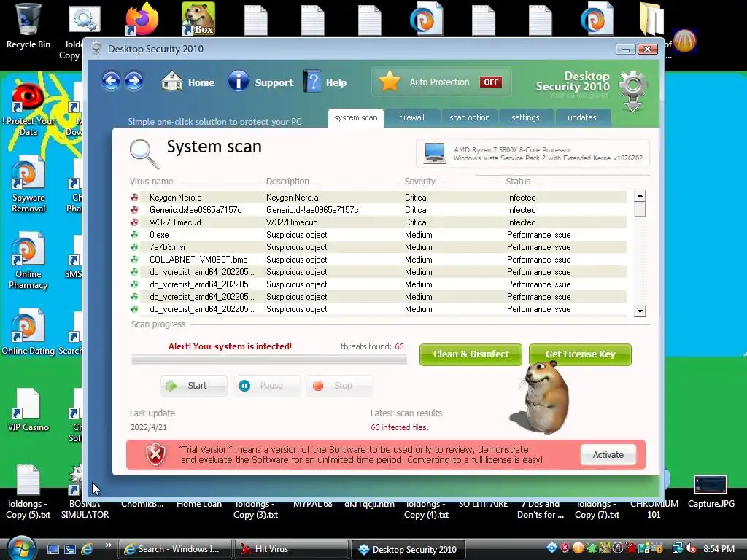Open the Recycle Bin desktop icon
The height and width of the screenshot is (560, 747).
pos(28,26)
